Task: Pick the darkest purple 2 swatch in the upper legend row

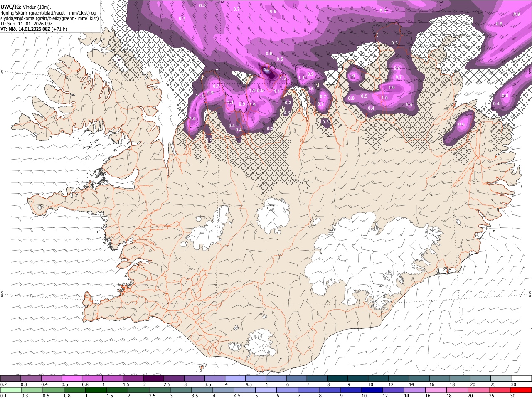Action: tap(153, 378)
